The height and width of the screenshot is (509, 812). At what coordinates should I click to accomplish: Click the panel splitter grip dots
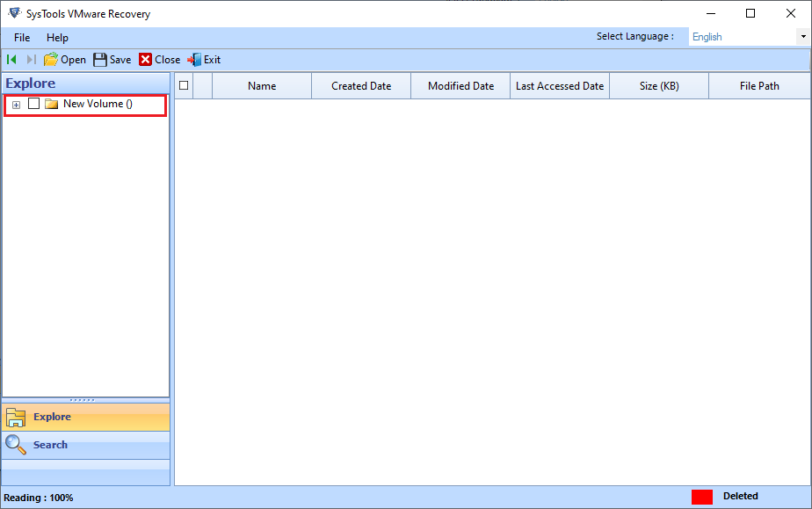86,400
